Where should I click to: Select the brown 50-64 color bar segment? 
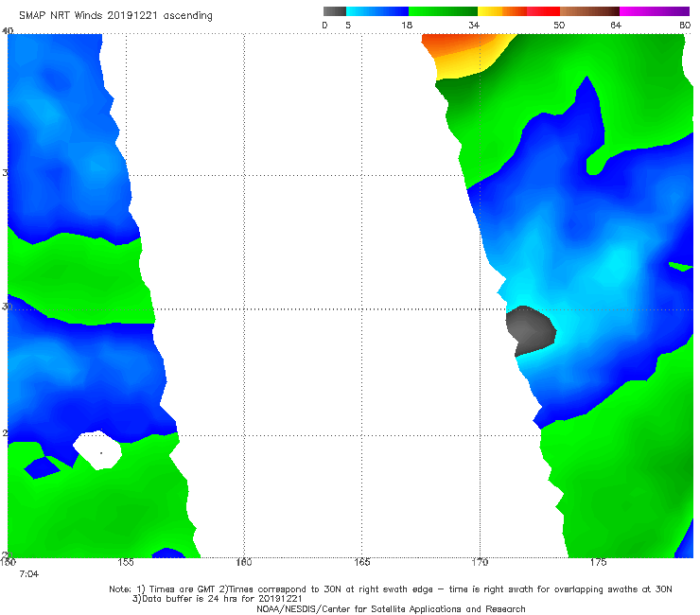(589, 11)
